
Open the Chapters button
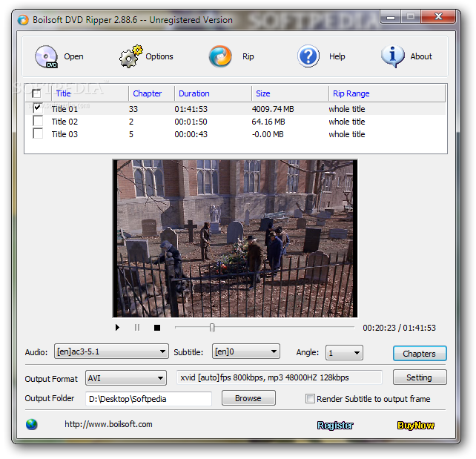420,354
